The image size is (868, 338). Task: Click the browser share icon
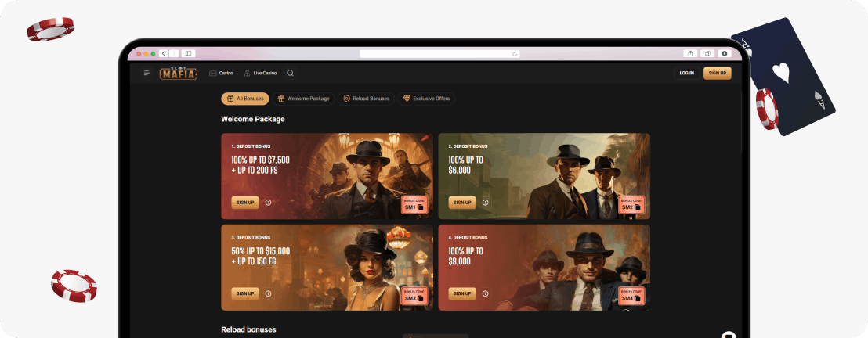pos(690,54)
